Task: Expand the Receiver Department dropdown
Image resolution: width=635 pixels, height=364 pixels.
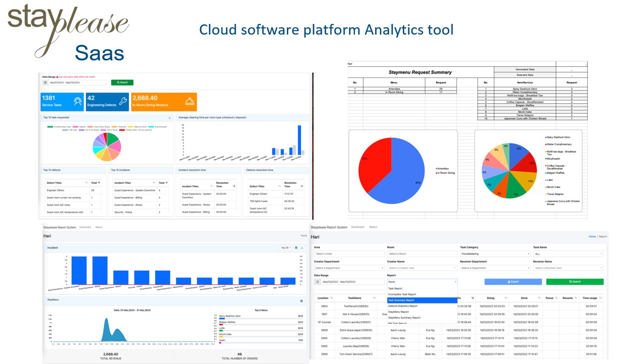Action: point(495,268)
